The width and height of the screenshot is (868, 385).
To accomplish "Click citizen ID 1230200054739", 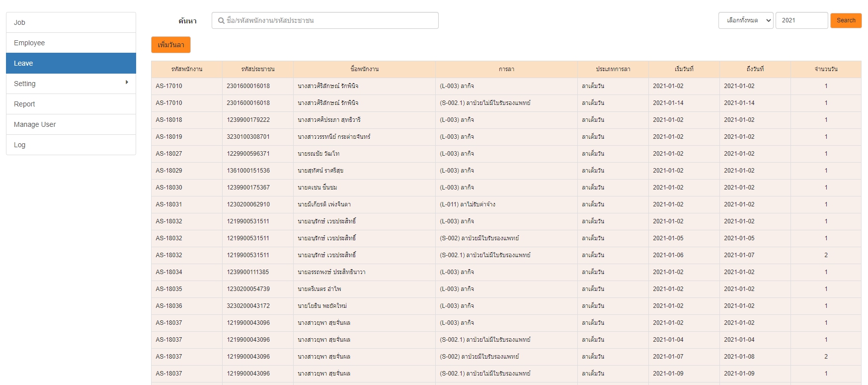I will tap(248, 289).
